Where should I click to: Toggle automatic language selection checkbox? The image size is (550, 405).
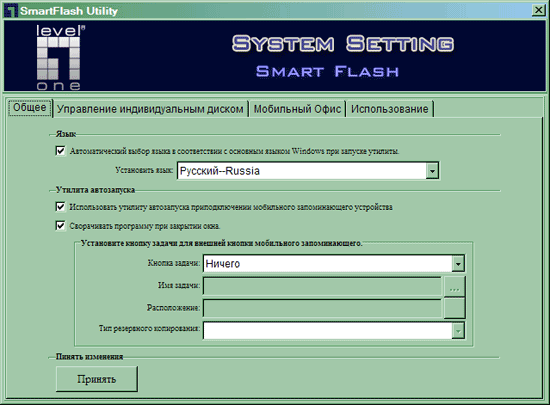click(60, 151)
